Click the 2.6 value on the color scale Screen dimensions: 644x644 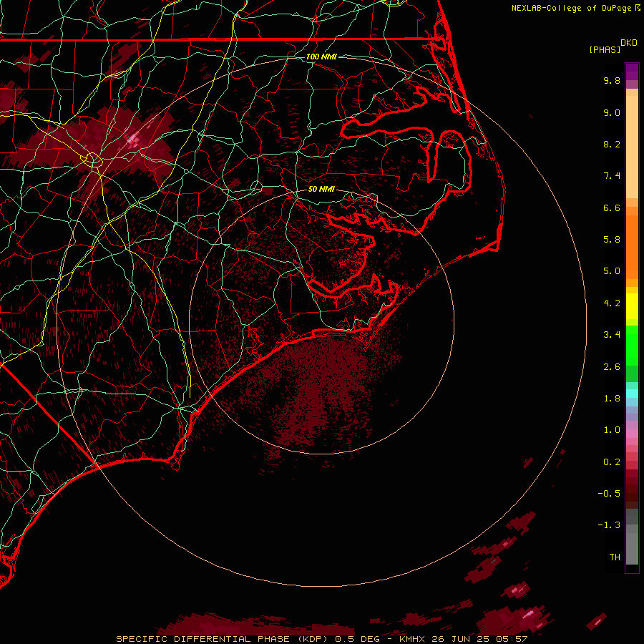[612, 367]
